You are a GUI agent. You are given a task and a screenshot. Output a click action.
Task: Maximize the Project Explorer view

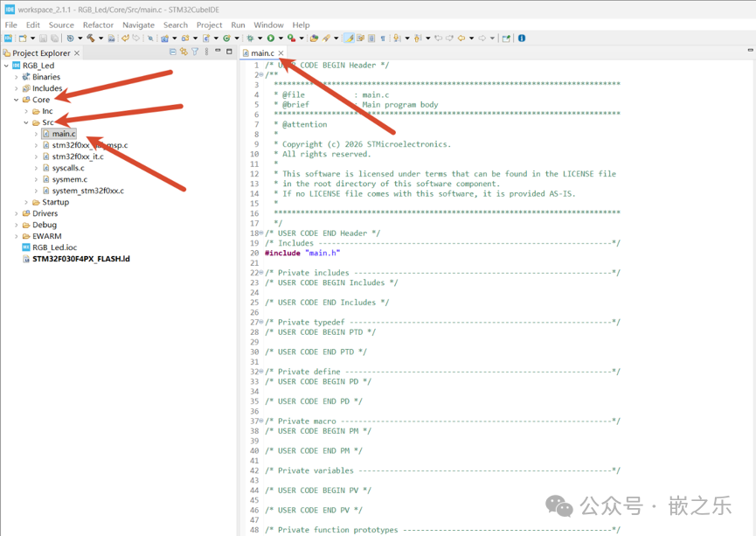(x=229, y=51)
